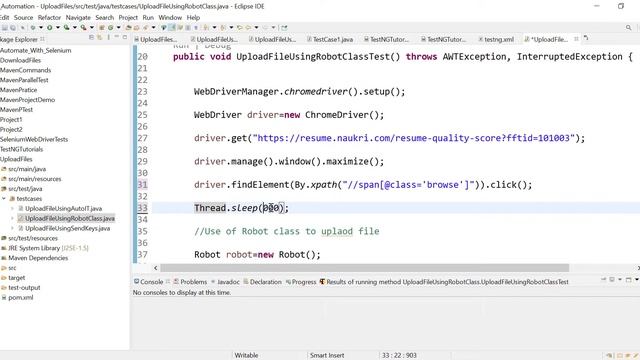This screenshot has height=360, width=640.
Task: Click the Writable status bar entry
Action: pos(246,355)
